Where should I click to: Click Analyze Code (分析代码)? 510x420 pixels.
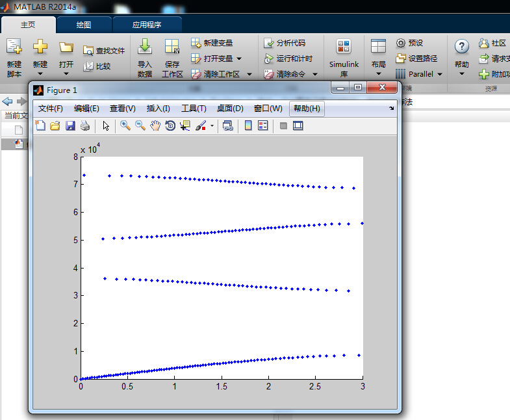coord(285,43)
